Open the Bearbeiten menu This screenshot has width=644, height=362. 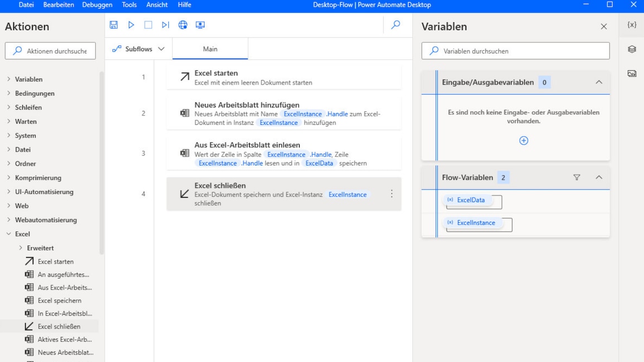[58, 5]
